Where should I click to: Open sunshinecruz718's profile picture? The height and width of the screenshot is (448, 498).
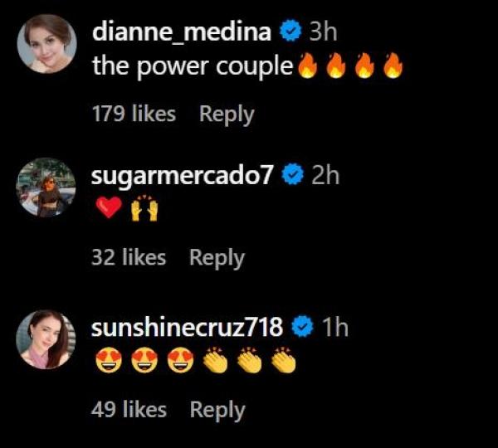tap(46, 339)
